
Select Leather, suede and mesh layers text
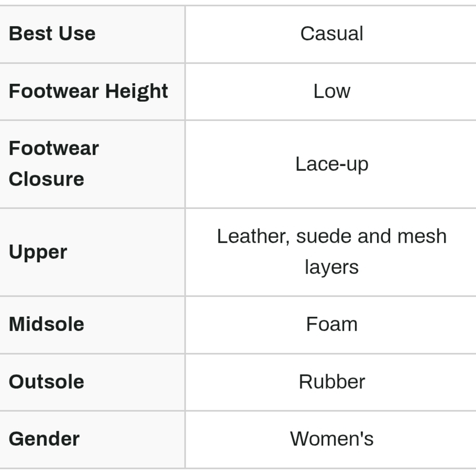(x=331, y=252)
